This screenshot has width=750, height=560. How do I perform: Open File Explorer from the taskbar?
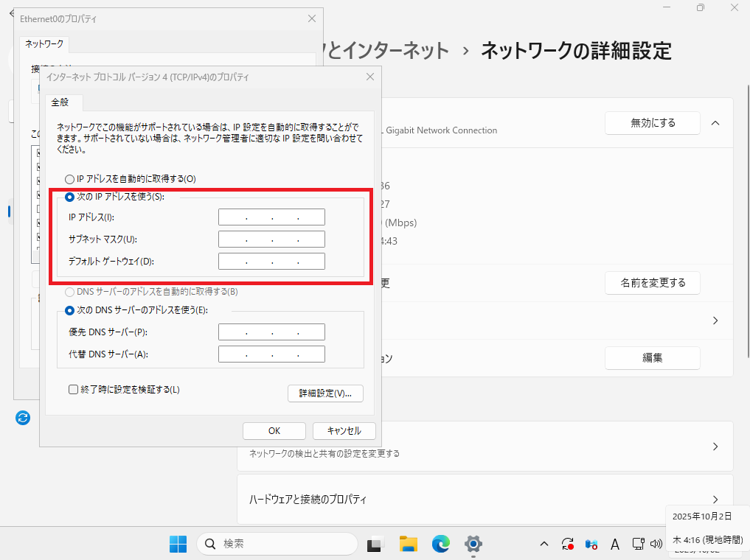click(x=409, y=544)
